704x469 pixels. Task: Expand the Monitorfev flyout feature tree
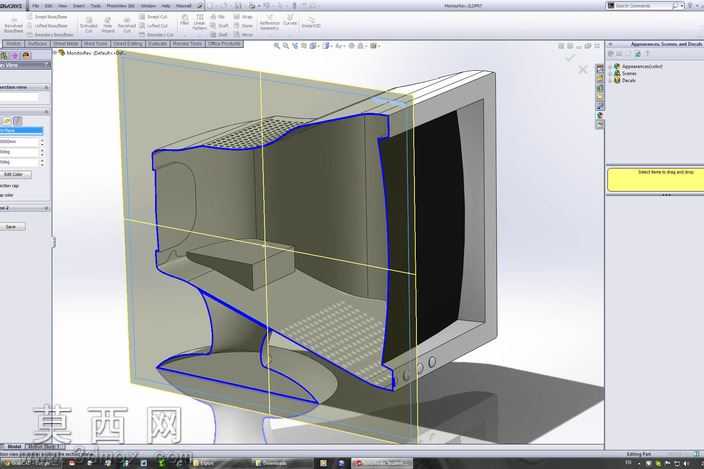56,53
